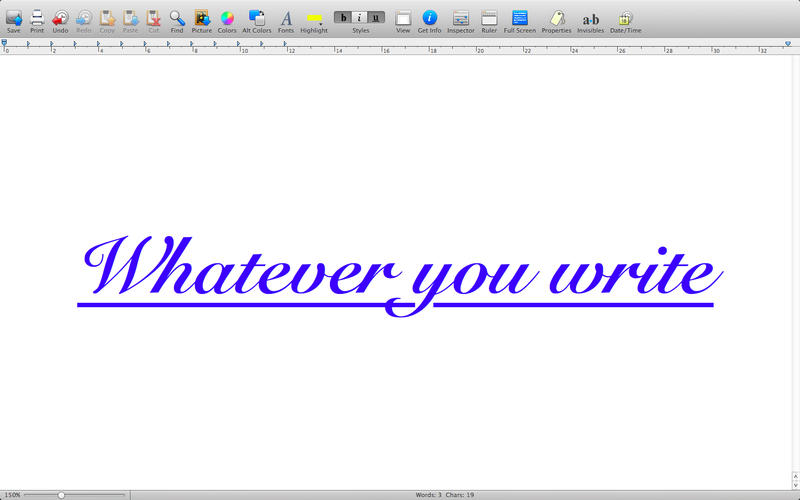Apply yellow Highlight to text
Image resolution: width=800 pixels, height=500 pixels.
(314, 18)
